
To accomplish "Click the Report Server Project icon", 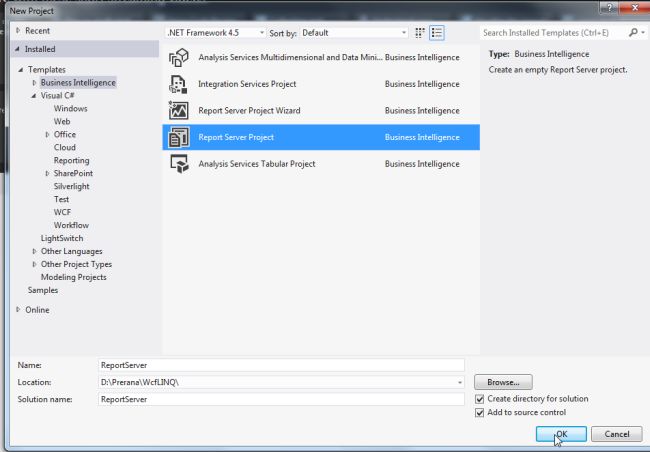I will tap(179, 137).
